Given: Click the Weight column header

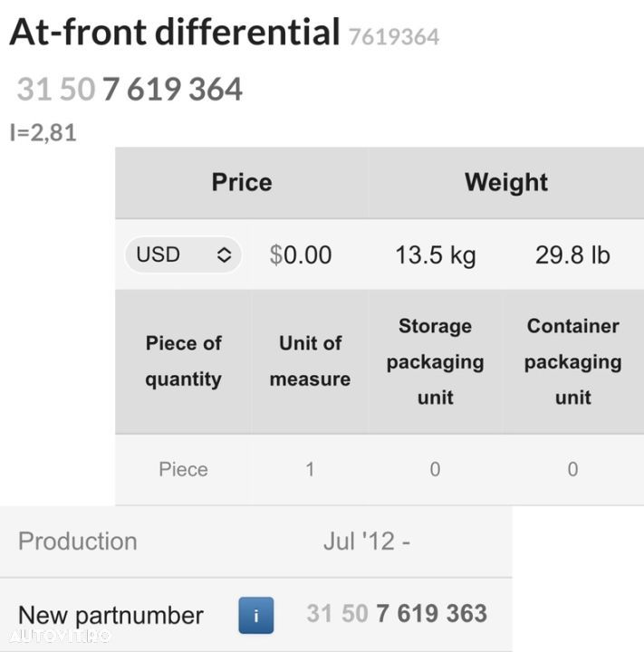Looking at the screenshot, I should coord(505,182).
